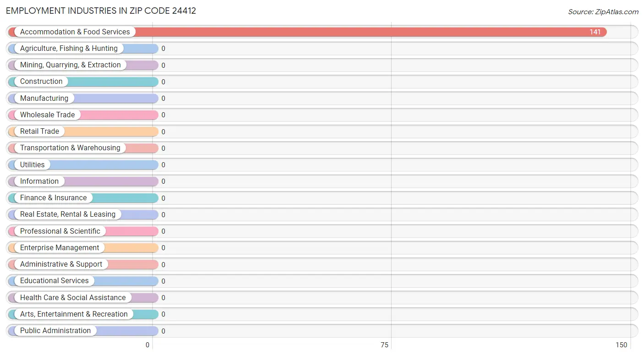Click the 0 value beside Retail Trade bar
Image resolution: width=644 pixels, height=356 pixels.
click(x=163, y=132)
